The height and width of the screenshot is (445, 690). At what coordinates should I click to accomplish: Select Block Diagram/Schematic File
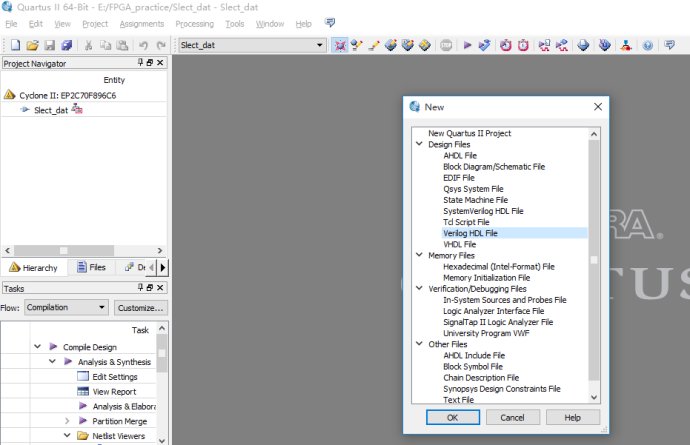pos(494,166)
